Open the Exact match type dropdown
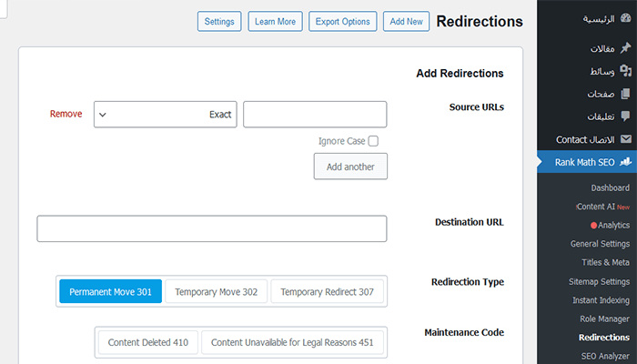 coord(165,114)
